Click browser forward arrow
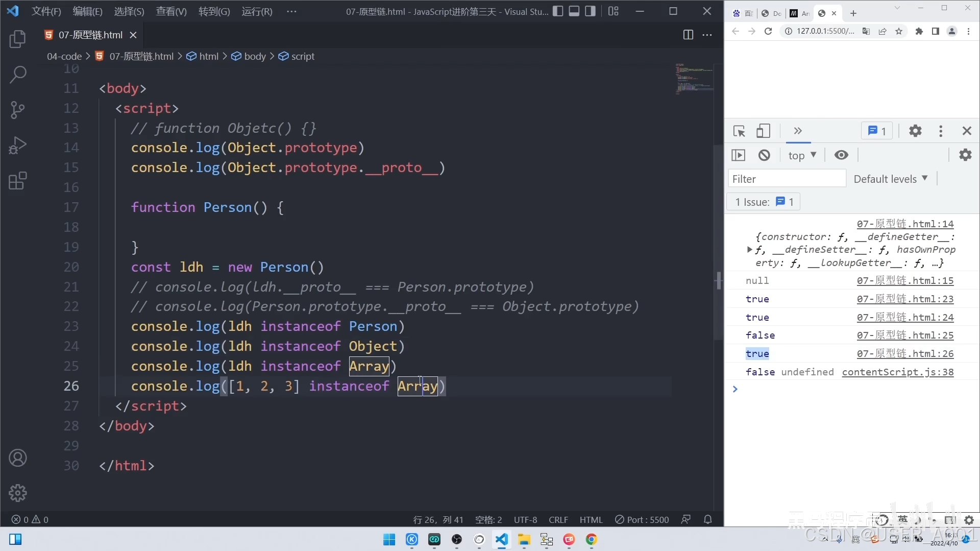This screenshot has width=980, height=551. tap(751, 31)
